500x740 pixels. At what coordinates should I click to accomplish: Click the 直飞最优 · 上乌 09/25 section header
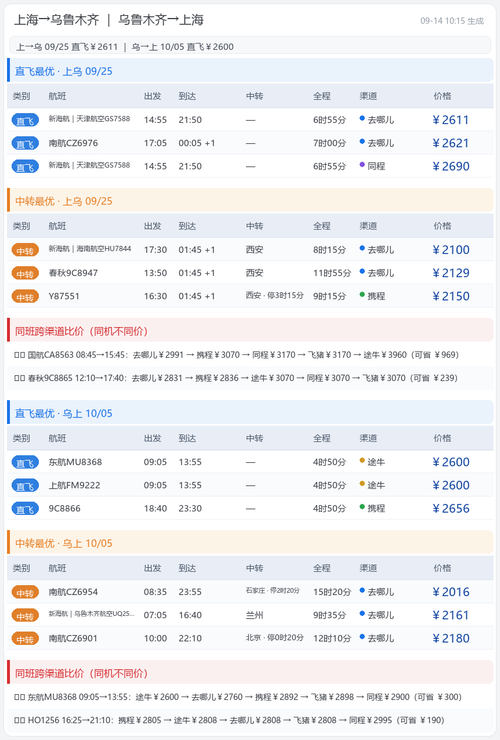[250, 71]
